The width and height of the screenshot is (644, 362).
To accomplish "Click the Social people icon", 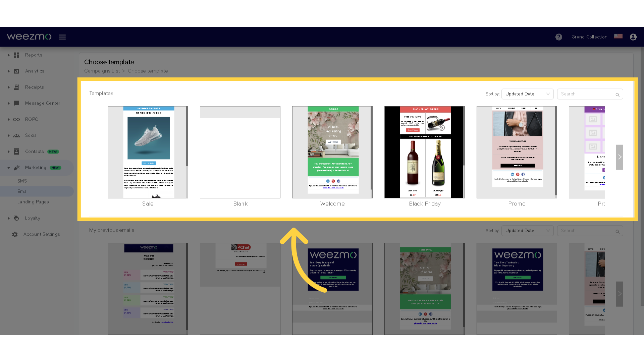I will tap(16, 135).
